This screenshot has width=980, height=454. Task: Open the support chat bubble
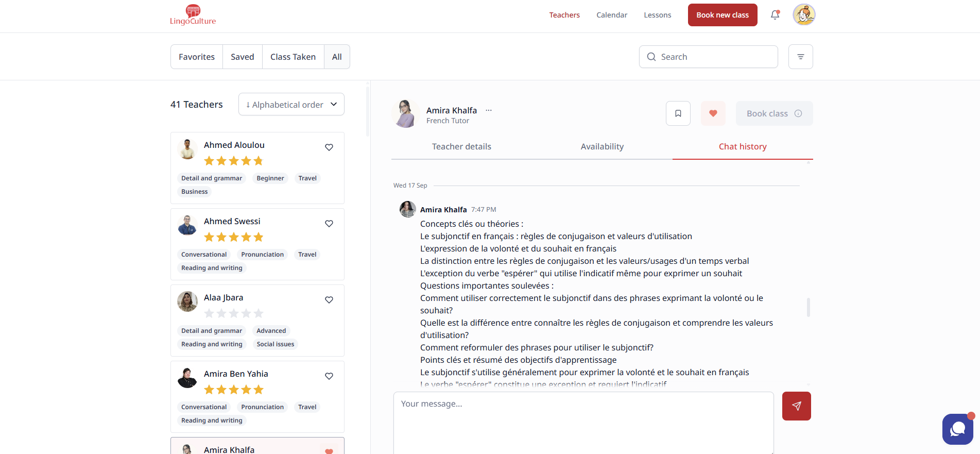pos(957,429)
